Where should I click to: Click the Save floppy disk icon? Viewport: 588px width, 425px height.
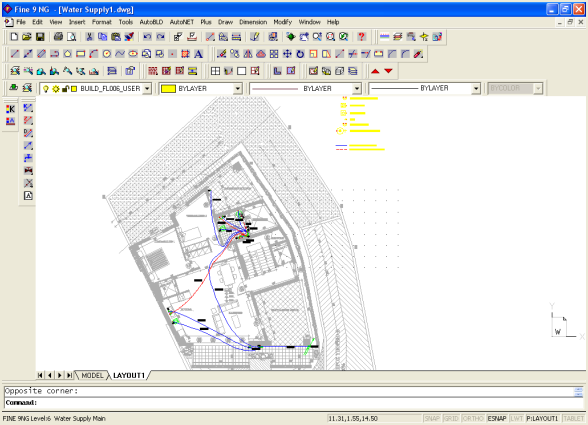tap(40, 37)
